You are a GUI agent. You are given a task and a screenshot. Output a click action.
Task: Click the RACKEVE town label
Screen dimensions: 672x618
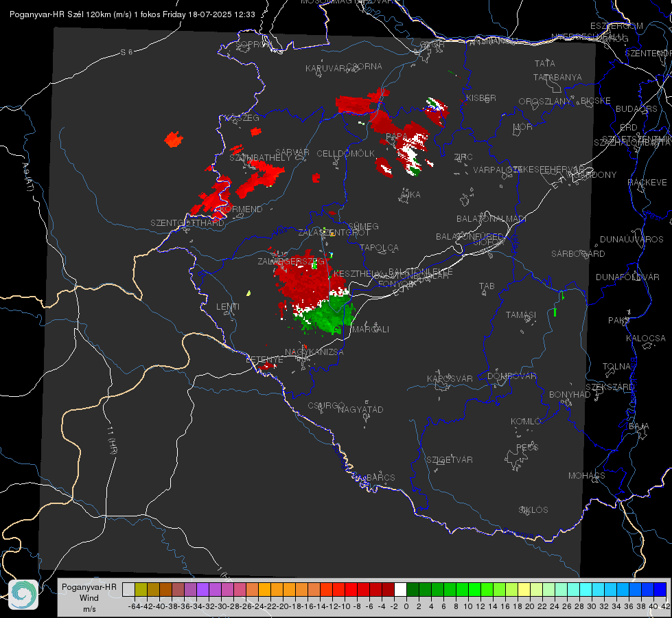tap(647, 182)
